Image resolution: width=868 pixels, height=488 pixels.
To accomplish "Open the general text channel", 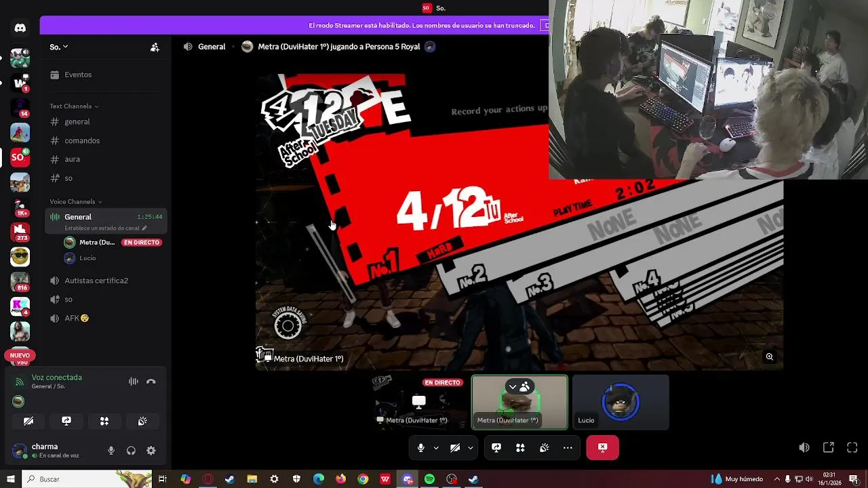I will pyautogui.click(x=106, y=122).
